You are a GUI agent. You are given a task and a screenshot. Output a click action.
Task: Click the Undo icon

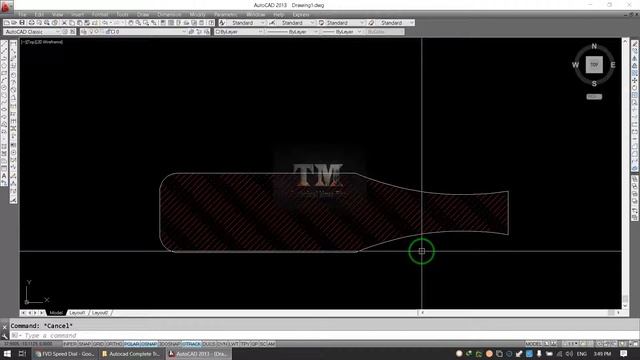pyautogui.click(x=105, y=23)
